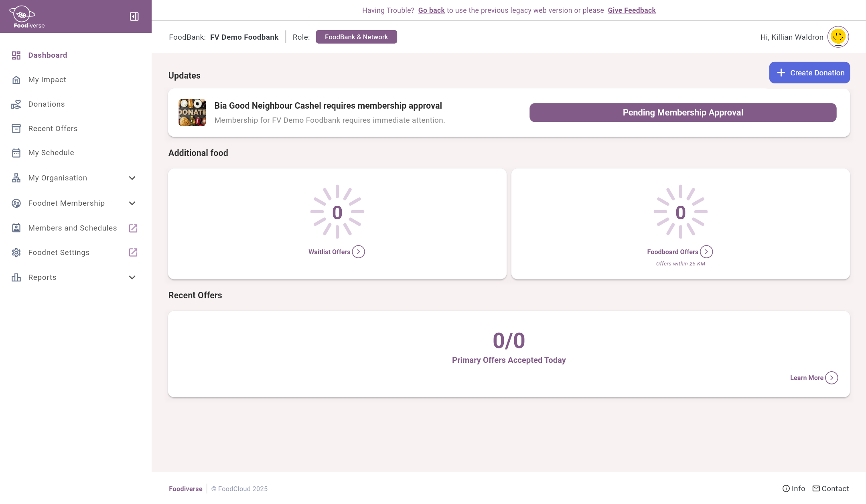Go to My Impact in the sidebar
866x504 pixels.
[x=47, y=80]
